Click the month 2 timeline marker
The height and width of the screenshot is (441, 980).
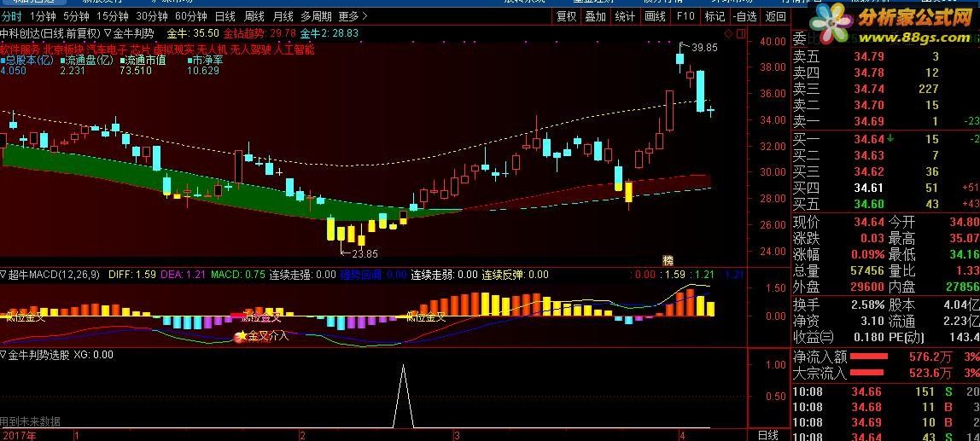[x=302, y=435]
